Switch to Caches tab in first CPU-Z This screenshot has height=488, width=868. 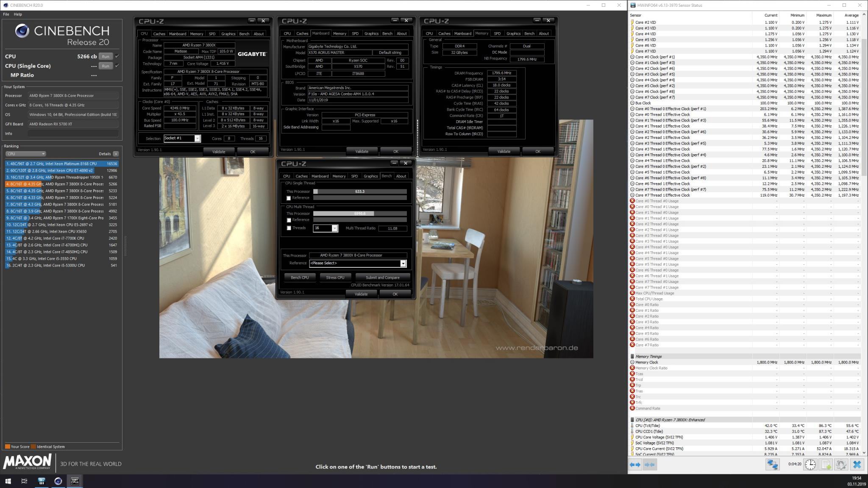pyautogui.click(x=159, y=34)
